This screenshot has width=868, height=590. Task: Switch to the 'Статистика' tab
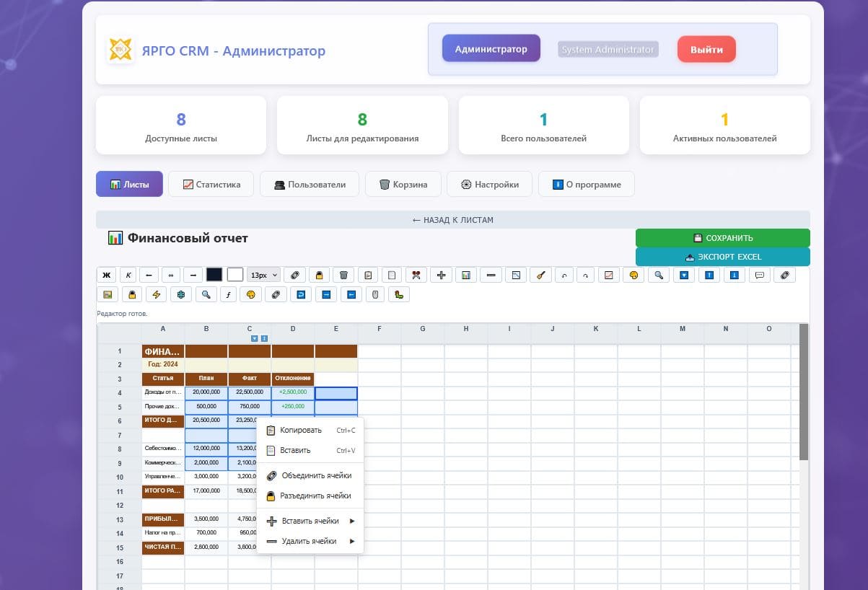(x=211, y=184)
